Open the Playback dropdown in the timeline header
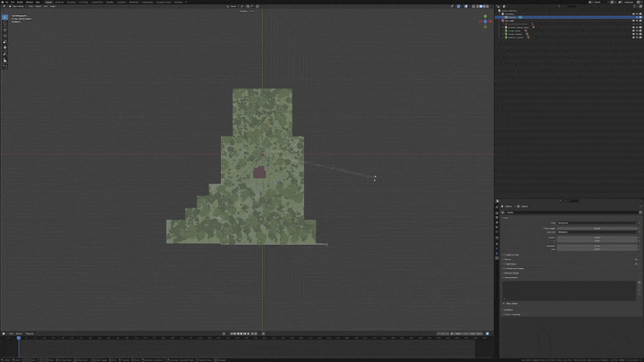644x362 pixels. (x=30, y=333)
